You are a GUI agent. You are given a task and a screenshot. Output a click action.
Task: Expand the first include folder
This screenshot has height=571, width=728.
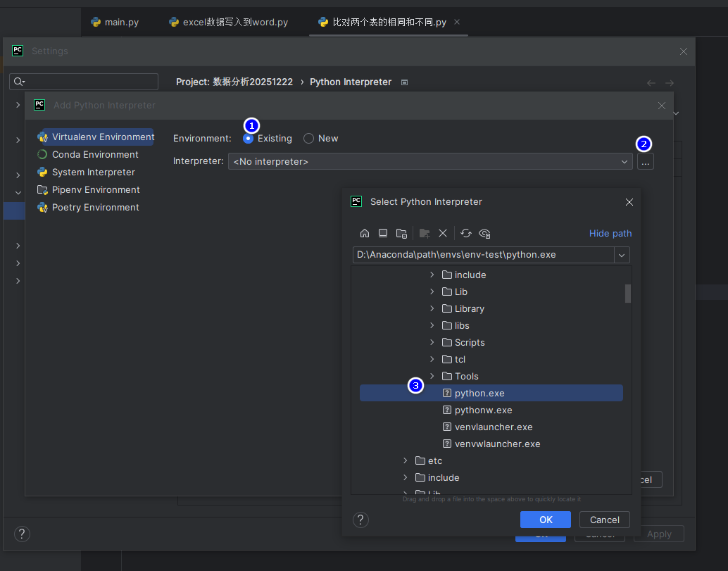432,275
